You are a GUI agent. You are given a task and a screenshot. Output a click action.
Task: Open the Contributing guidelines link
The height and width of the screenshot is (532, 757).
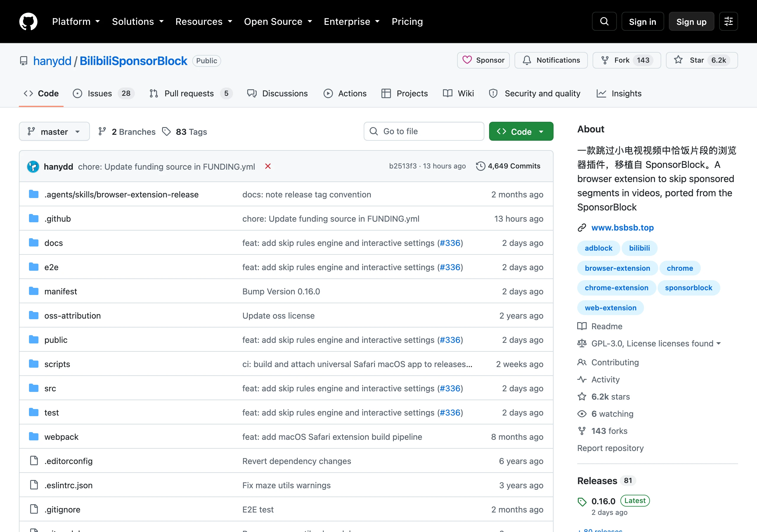(x=608, y=362)
